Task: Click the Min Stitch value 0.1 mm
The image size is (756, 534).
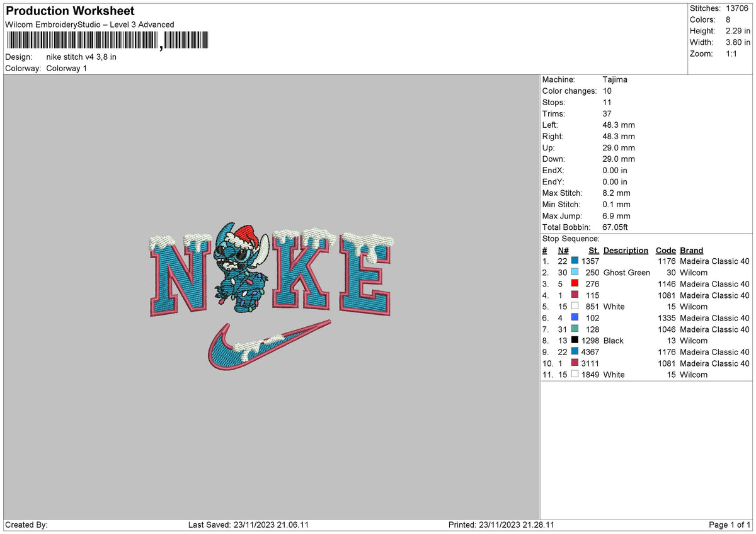Action: (616, 204)
